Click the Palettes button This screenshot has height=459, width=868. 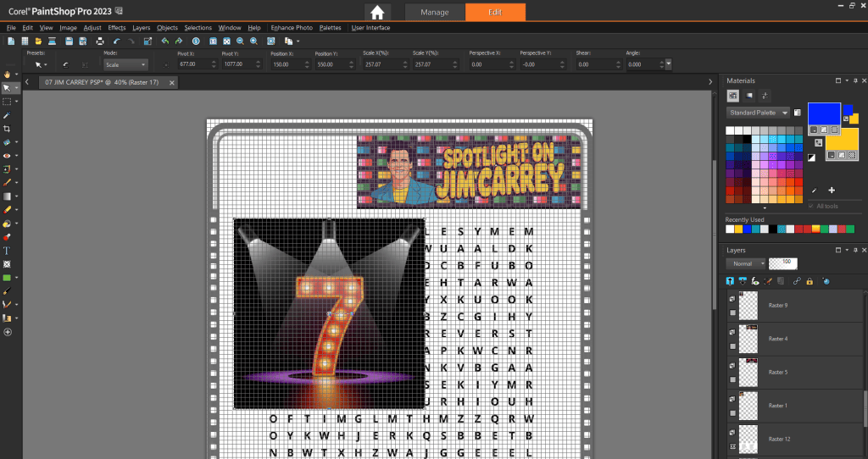[x=330, y=28]
